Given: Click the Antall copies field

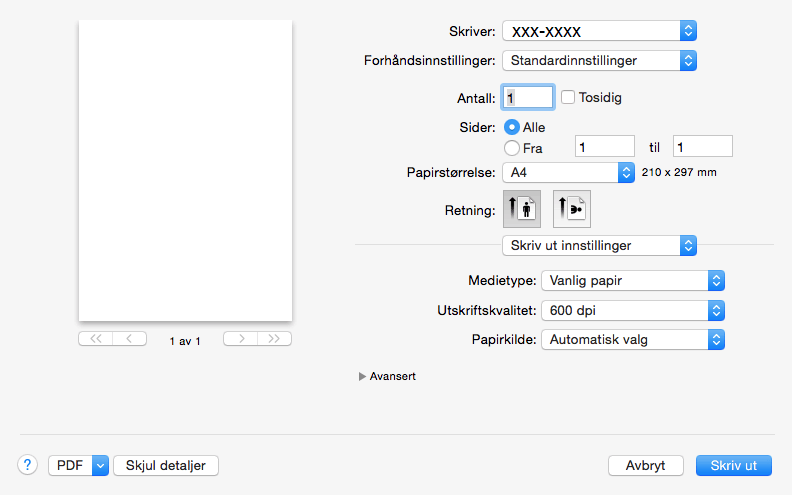Looking at the screenshot, I should click(528, 98).
